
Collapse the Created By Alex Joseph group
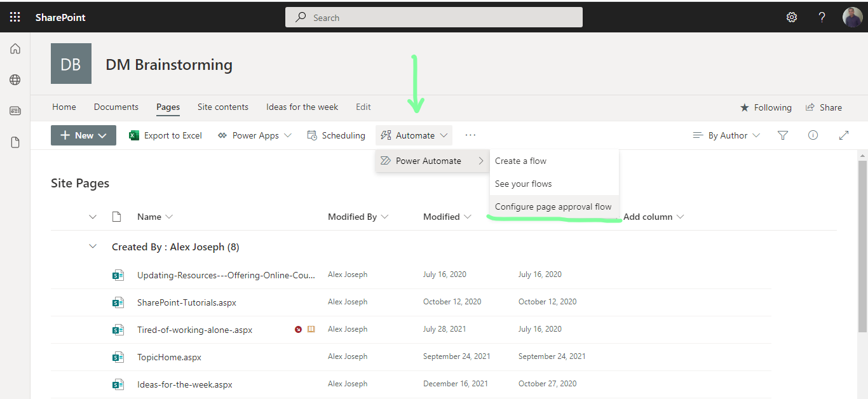click(93, 247)
